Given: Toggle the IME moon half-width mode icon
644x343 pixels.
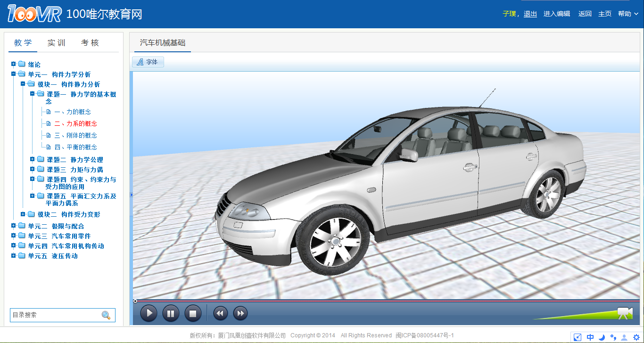Looking at the screenshot, I should [602, 337].
